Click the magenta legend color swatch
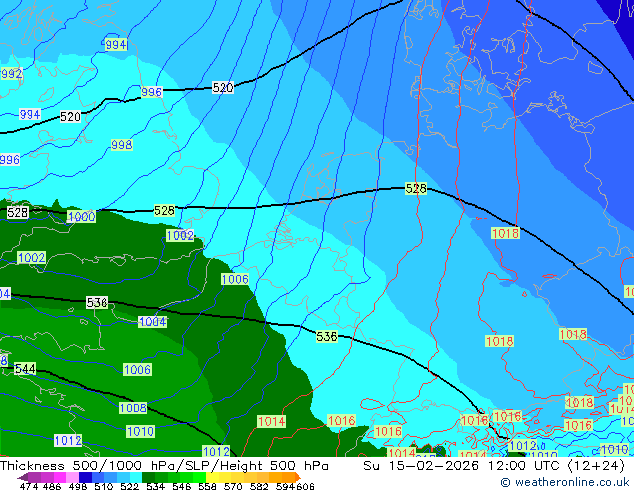 click(60, 477)
